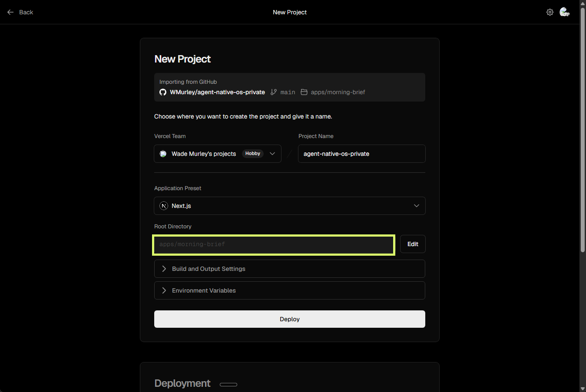
Task: Click the 'Vercel Team' label
Action: click(x=170, y=136)
